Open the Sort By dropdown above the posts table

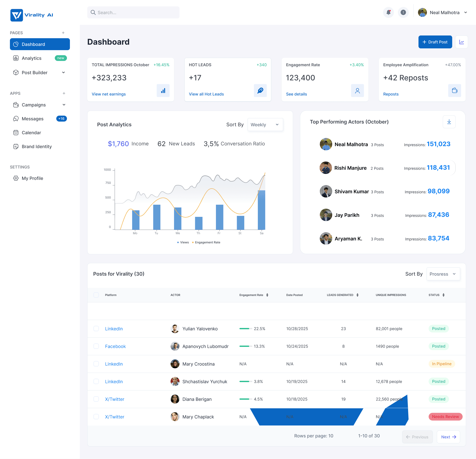pos(443,274)
